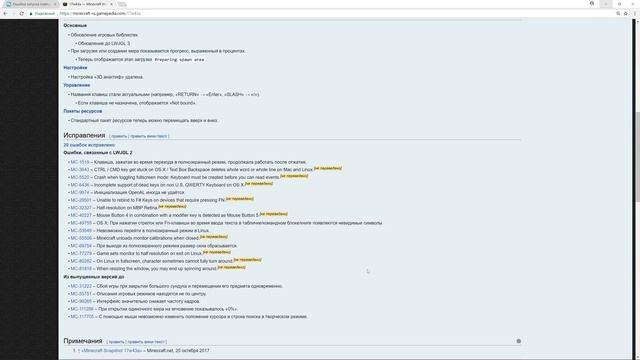Screen dimensions: 640x360
Task: Open the Пакеты ресурсов link
Action: point(82,111)
